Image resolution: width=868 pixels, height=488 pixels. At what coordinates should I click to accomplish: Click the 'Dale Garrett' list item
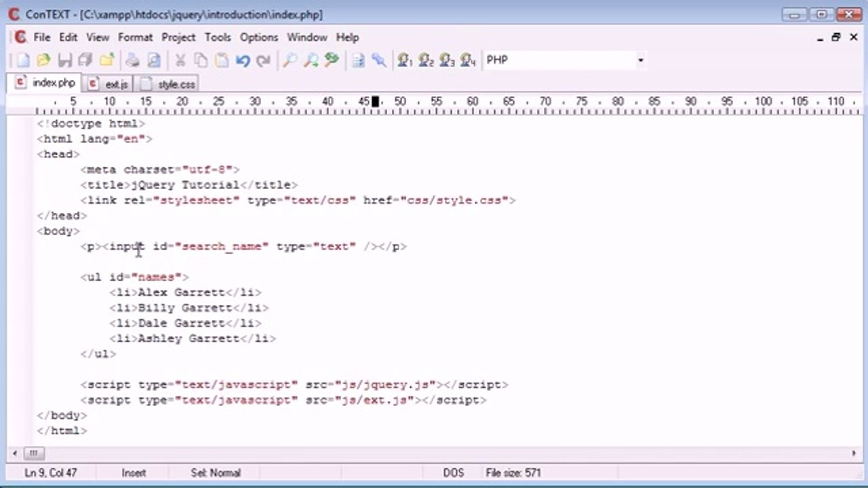(181, 323)
